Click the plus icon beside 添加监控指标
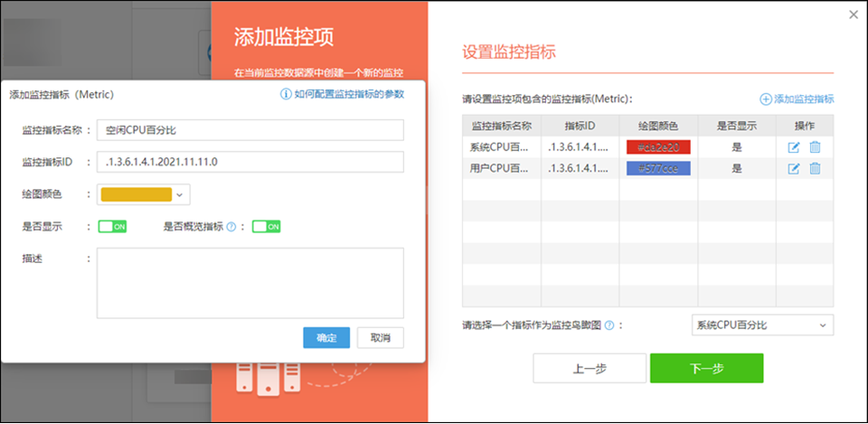 [x=765, y=99]
